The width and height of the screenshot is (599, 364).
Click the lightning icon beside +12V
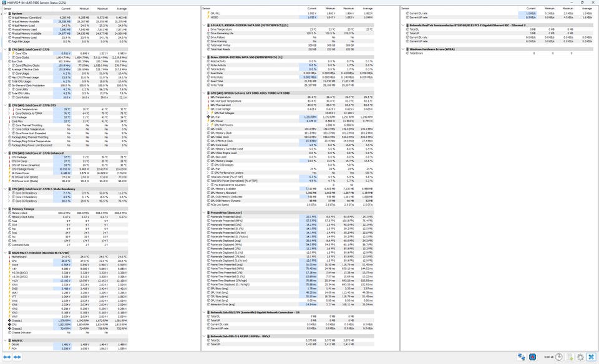(9, 281)
